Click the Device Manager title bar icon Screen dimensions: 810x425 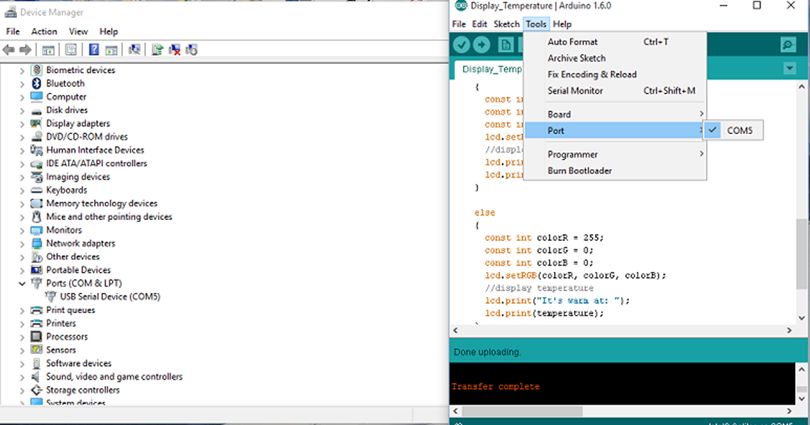click(10, 11)
